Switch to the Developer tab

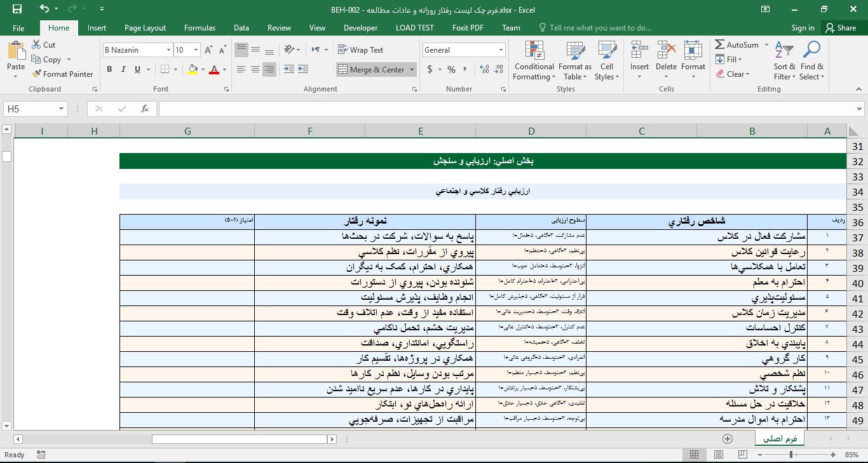360,28
